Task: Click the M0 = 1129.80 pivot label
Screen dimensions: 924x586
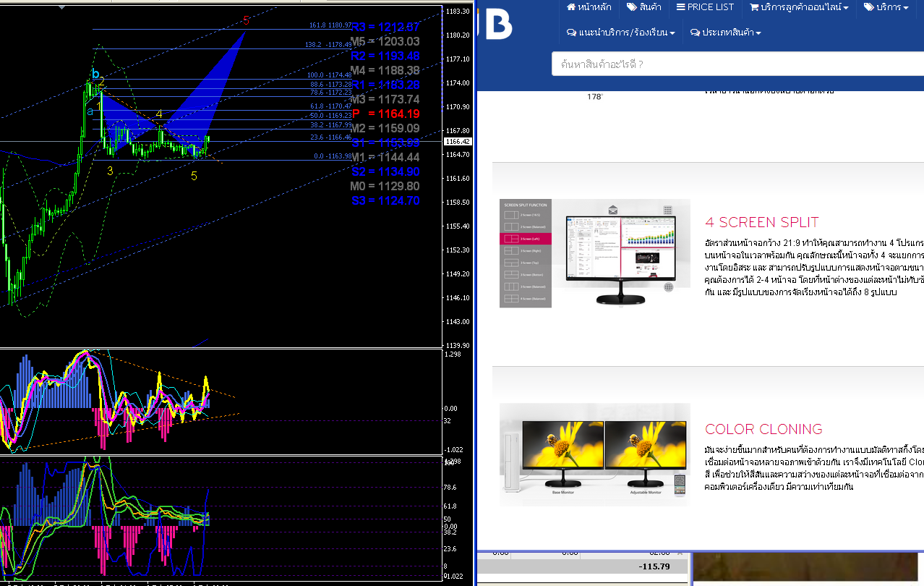Action: pyautogui.click(x=385, y=186)
